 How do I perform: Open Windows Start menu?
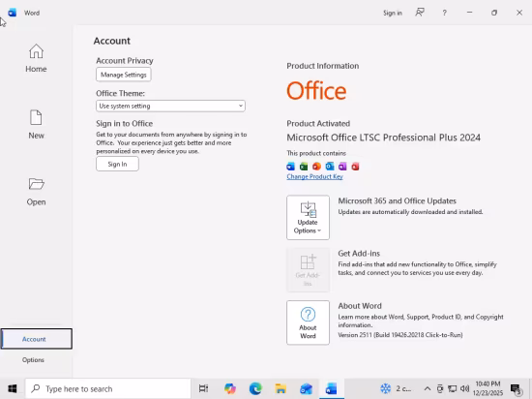click(13, 388)
